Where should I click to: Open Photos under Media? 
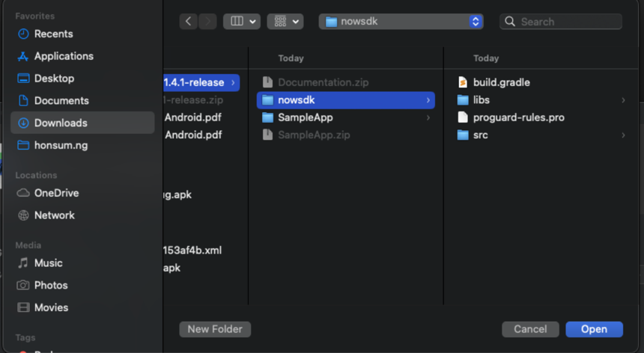pyautogui.click(x=82, y=285)
